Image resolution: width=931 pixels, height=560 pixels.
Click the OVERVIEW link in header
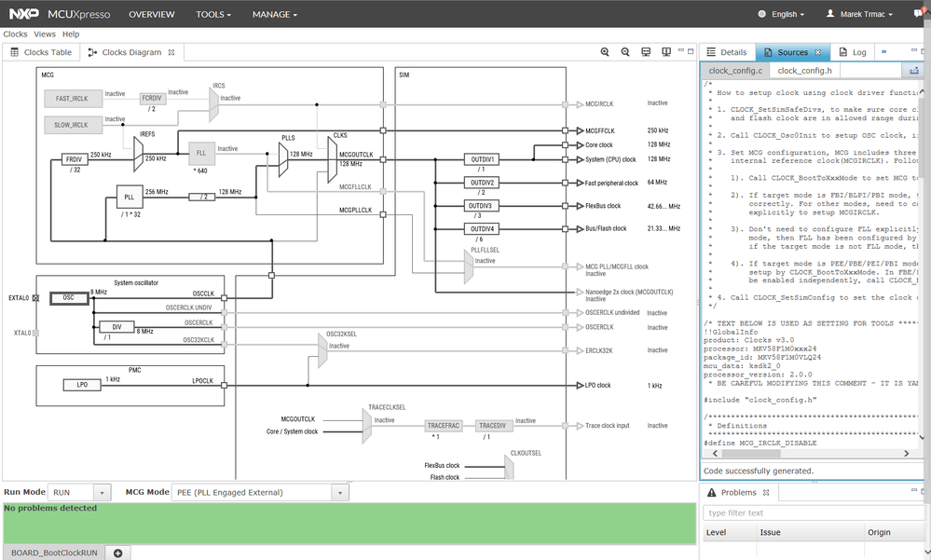pos(151,15)
